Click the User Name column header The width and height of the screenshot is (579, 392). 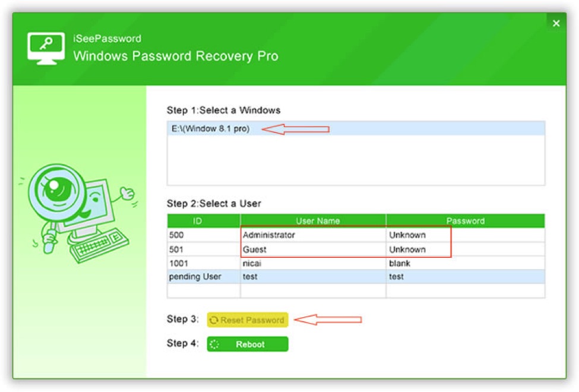pyautogui.click(x=313, y=221)
